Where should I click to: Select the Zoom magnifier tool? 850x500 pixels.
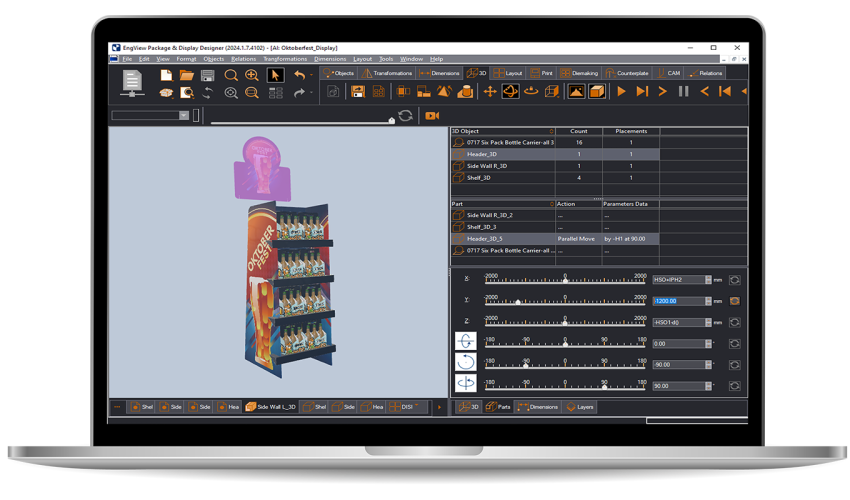click(x=231, y=75)
